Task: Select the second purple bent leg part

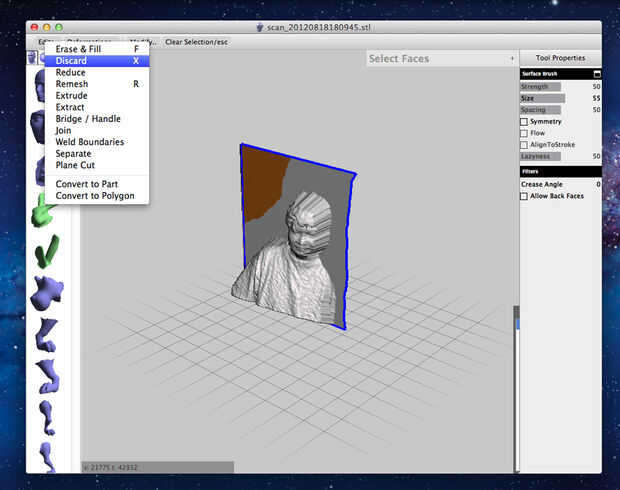Action: (48, 376)
